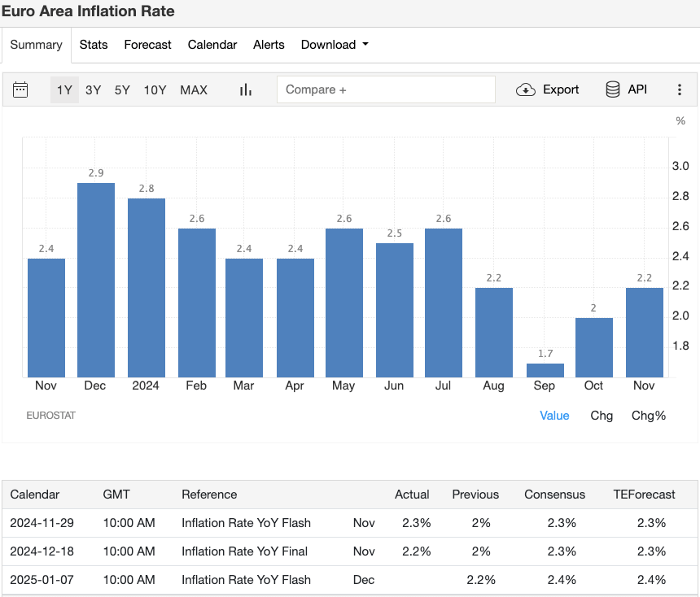
Task: Toggle the Chg display mode
Action: pos(602,416)
